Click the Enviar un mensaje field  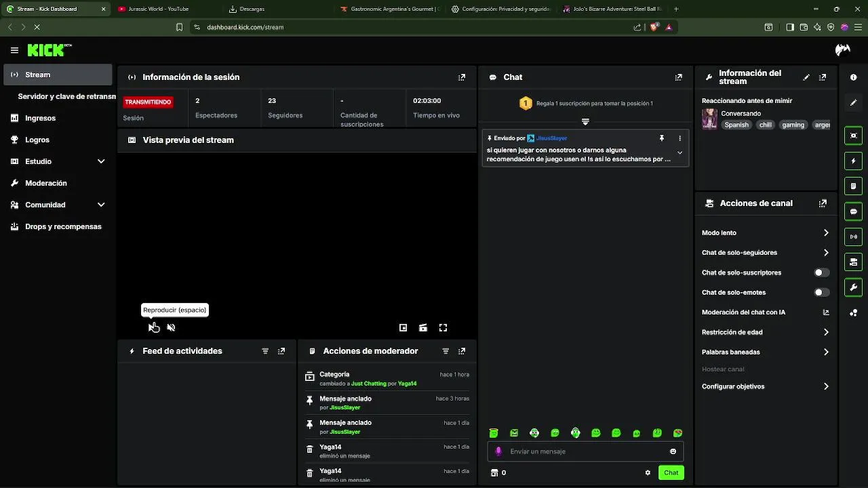tap(585, 451)
